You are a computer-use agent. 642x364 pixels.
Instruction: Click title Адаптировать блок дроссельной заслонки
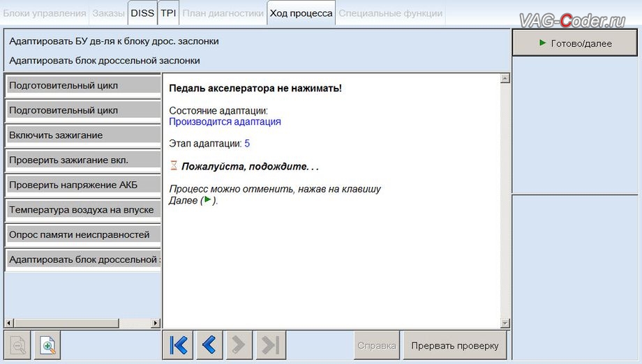click(x=105, y=61)
